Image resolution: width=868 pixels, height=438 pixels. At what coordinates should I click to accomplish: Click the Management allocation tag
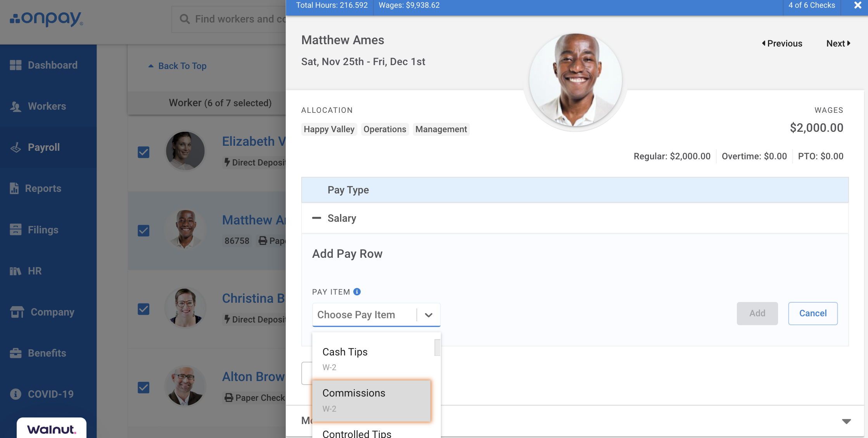[441, 129]
